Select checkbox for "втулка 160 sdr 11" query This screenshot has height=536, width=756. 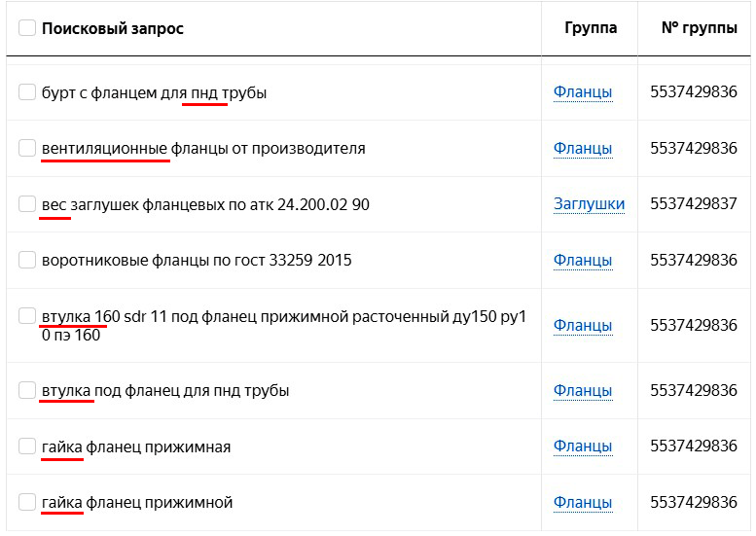tap(27, 316)
